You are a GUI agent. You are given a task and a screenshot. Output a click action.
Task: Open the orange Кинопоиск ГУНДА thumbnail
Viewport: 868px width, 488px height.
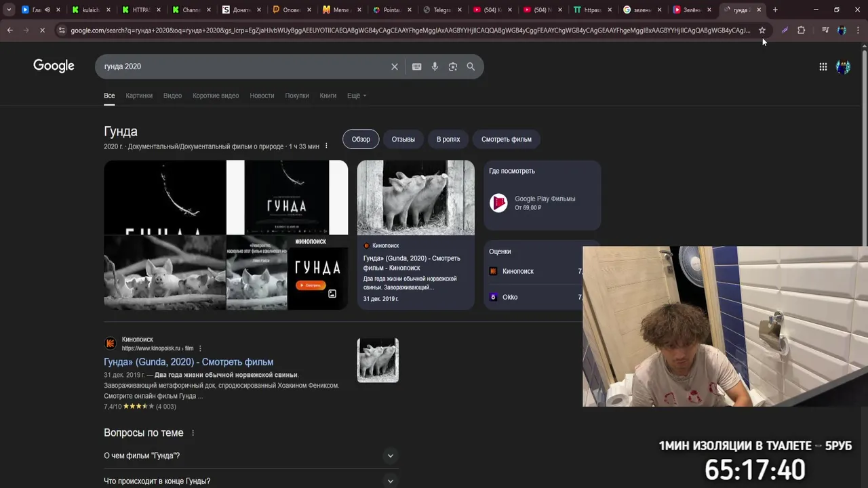(318, 272)
